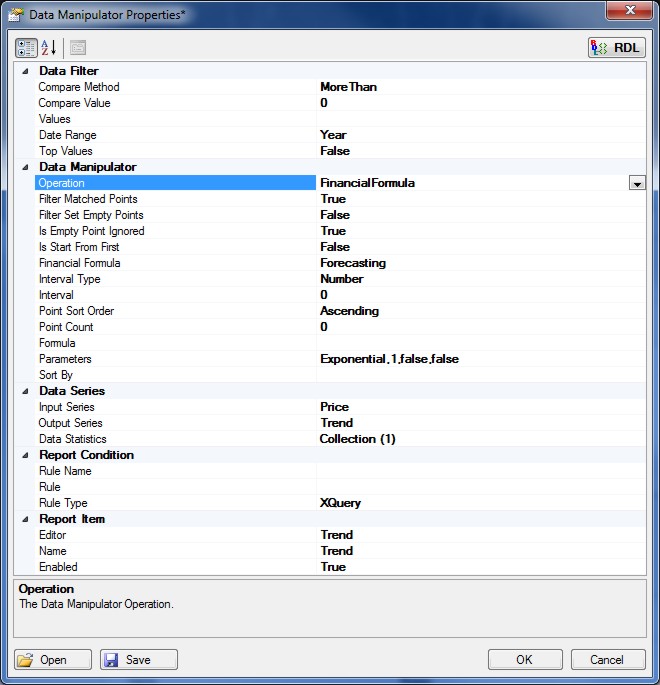Click the Parameters value field
Image resolution: width=660 pixels, height=685 pixels.
480,359
